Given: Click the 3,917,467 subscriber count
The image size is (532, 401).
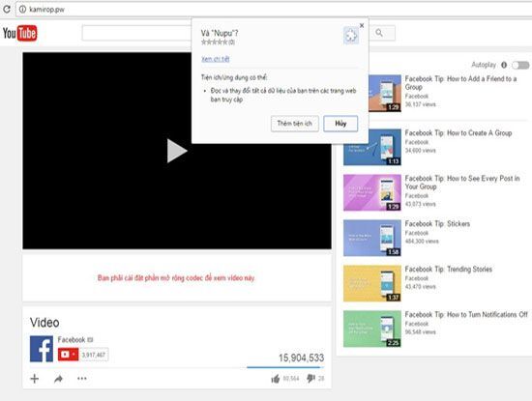Looking at the screenshot, I should tap(94, 355).
